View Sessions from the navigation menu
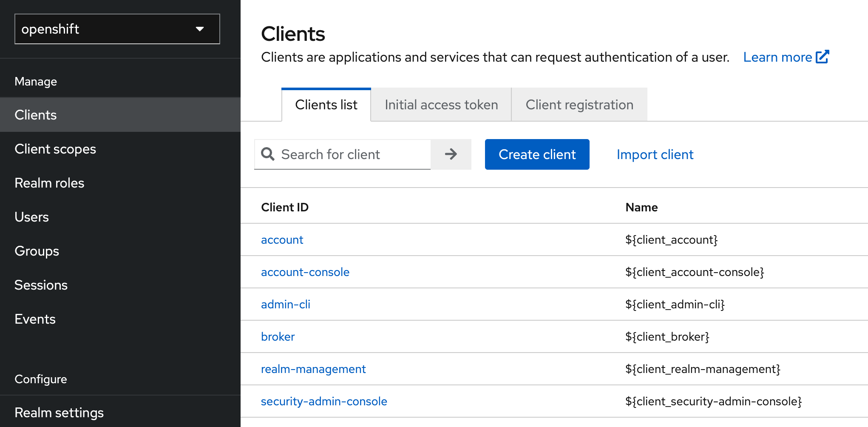The image size is (868, 427). pos(41,285)
